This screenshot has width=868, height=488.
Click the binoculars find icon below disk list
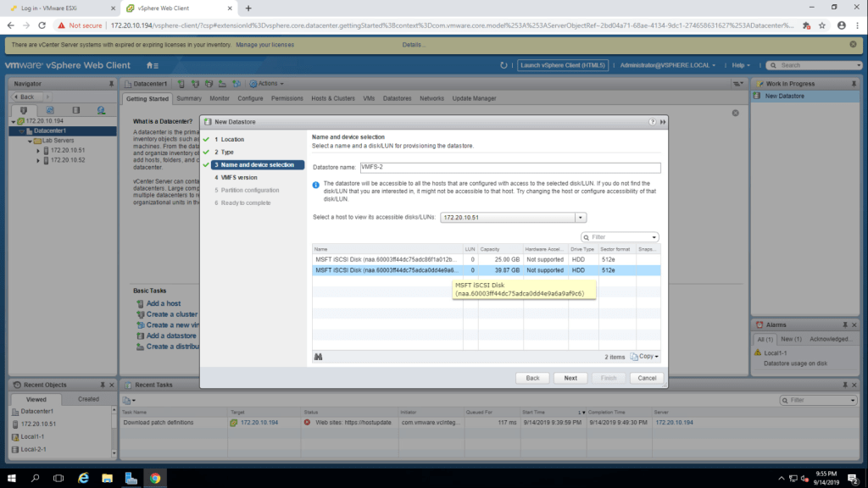[319, 357]
